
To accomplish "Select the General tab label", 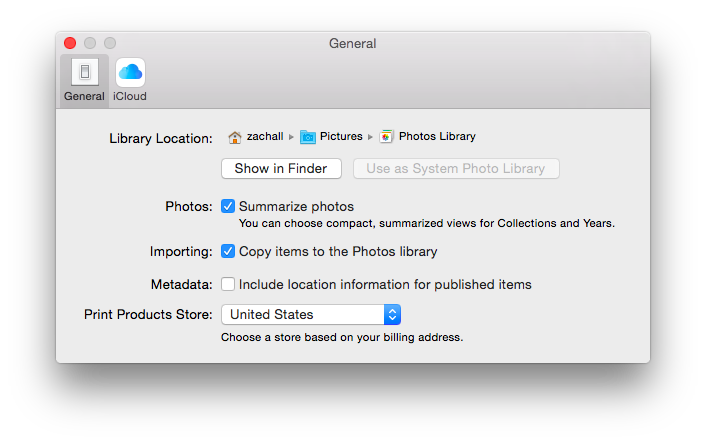I will pos(85,96).
